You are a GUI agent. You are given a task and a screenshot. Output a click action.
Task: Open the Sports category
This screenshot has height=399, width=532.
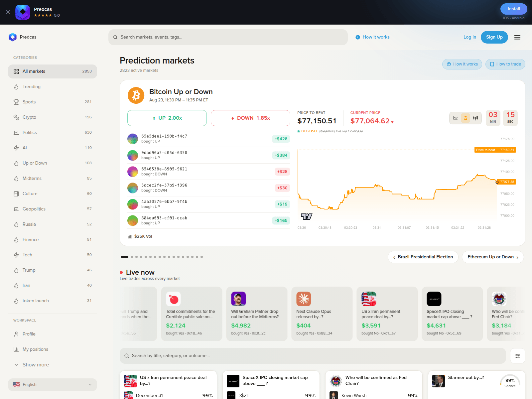click(x=53, y=102)
